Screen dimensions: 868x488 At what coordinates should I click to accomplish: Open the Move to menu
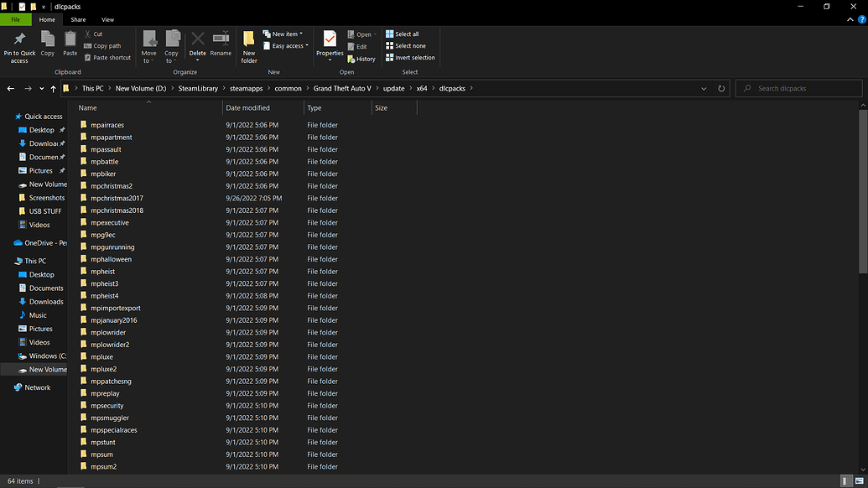(x=149, y=47)
